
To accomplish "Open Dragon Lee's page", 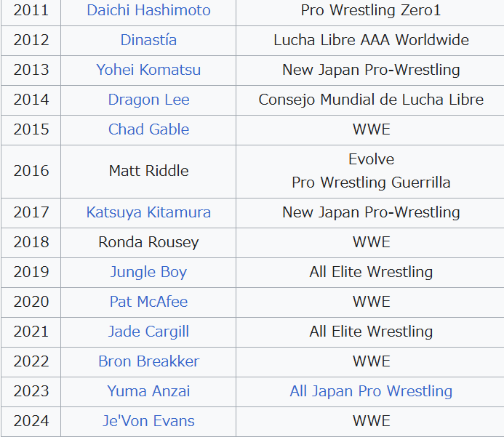I will point(148,100).
